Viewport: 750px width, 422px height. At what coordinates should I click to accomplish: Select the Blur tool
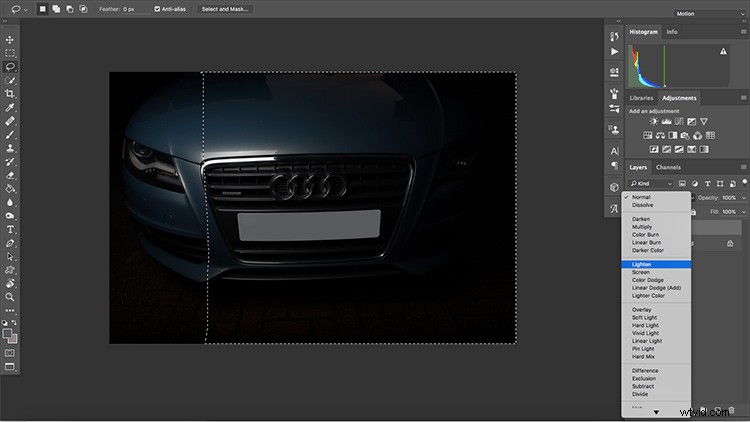(x=10, y=202)
